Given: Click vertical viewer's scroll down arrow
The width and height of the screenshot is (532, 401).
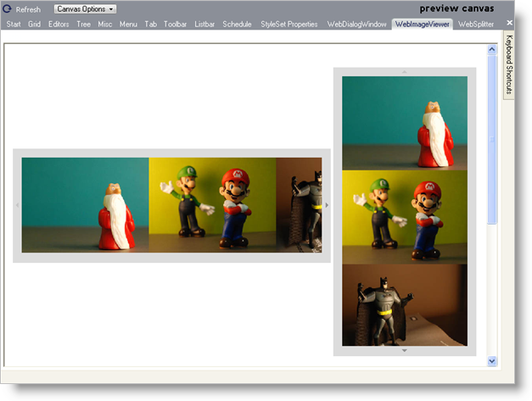Looking at the screenshot, I should coord(405,350).
